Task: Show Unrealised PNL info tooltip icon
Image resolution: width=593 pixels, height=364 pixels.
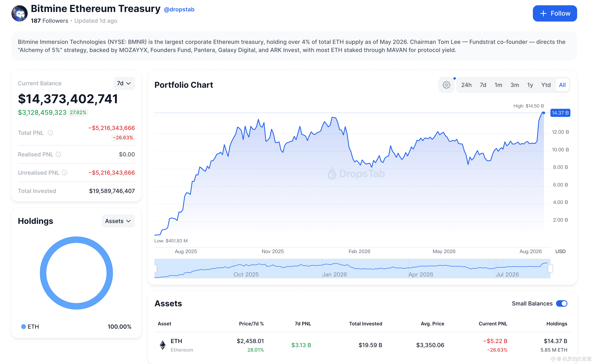Action: (64, 173)
